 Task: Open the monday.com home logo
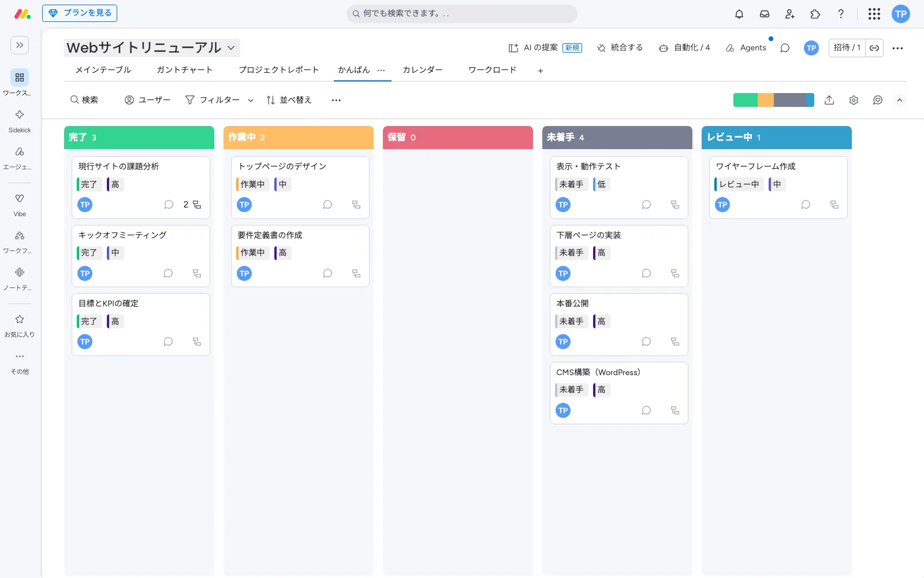[x=23, y=14]
